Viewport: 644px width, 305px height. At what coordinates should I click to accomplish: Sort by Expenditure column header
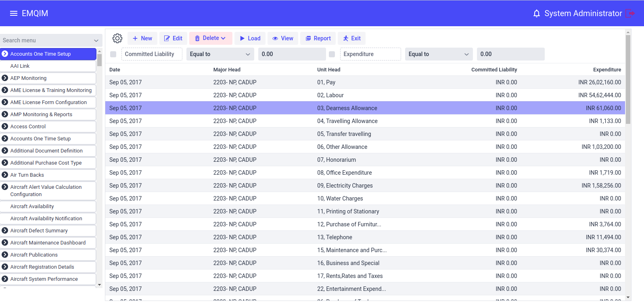[607, 69]
